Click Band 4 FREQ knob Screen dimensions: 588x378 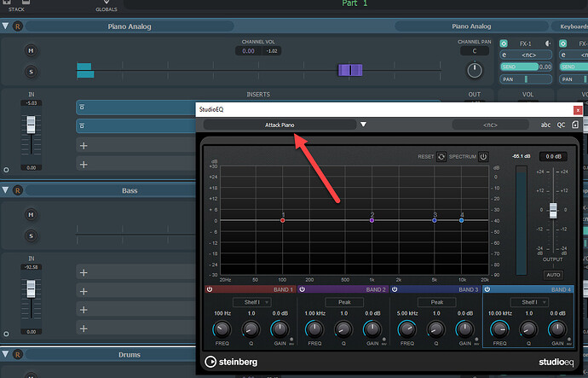(x=500, y=329)
